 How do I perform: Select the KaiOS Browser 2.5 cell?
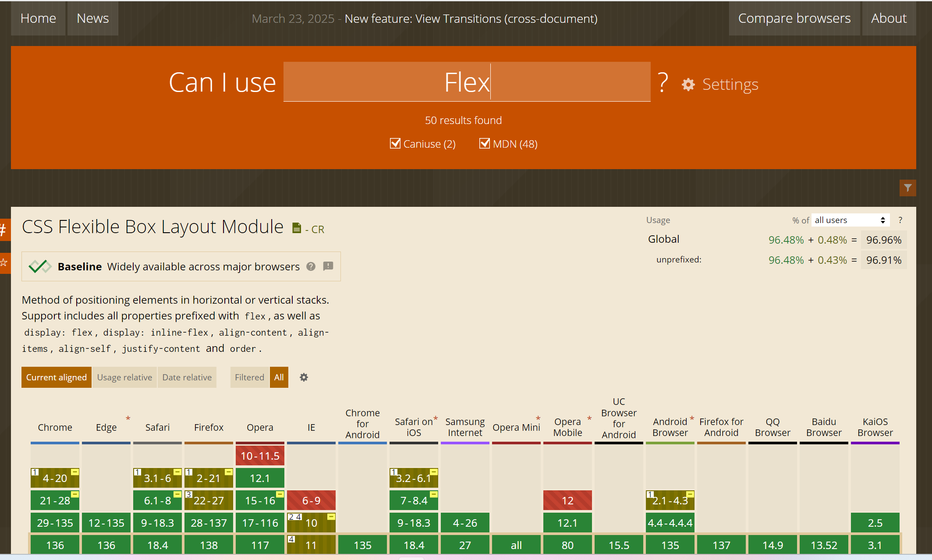coord(875,523)
